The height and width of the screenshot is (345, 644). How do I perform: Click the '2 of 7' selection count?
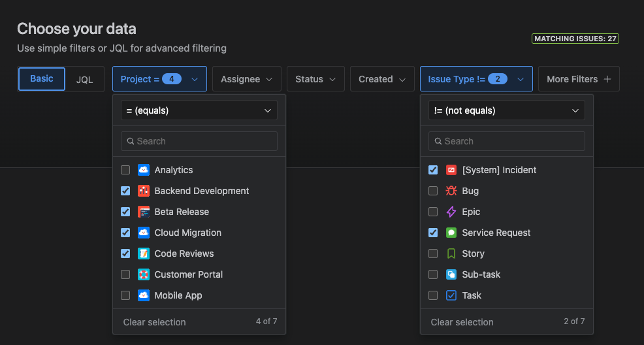574,321
